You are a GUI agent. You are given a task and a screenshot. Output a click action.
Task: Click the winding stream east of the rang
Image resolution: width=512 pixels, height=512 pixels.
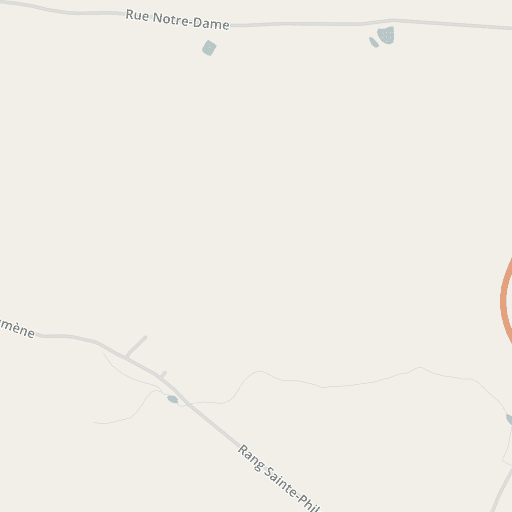pos(333,383)
